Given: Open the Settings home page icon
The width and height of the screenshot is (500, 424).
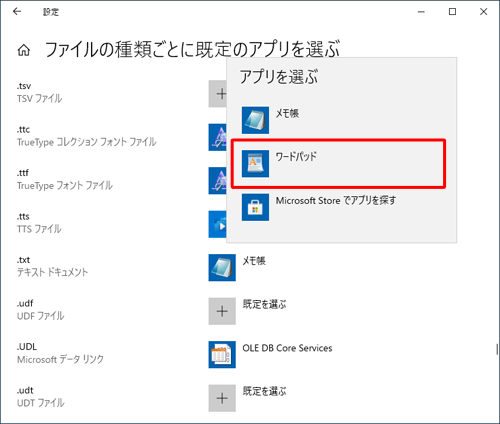Looking at the screenshot, I should coord(24,50).
